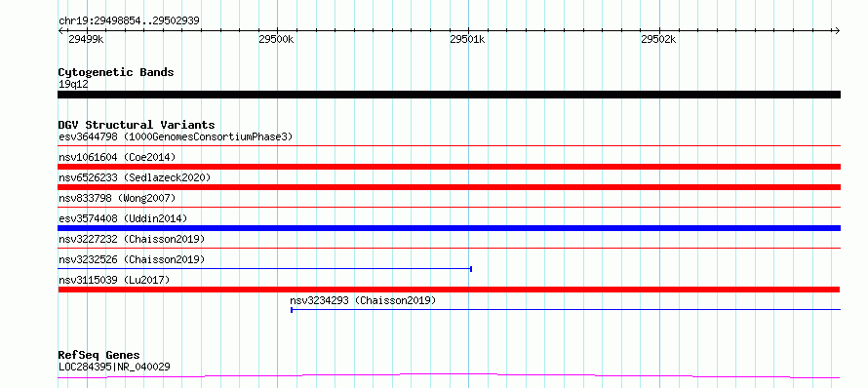Click the chr19:29498854..29502939 coordinate text
Screen dimensions: 868x388
point(129,21)
